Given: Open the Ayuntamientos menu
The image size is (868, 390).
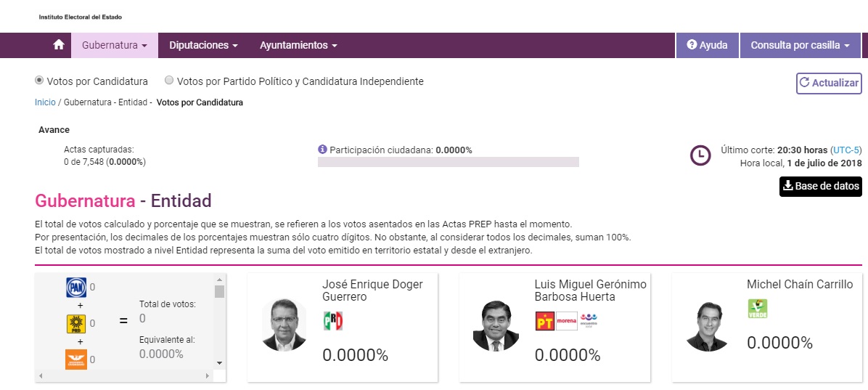Looking at the screenshot, I should pos(298,45).
